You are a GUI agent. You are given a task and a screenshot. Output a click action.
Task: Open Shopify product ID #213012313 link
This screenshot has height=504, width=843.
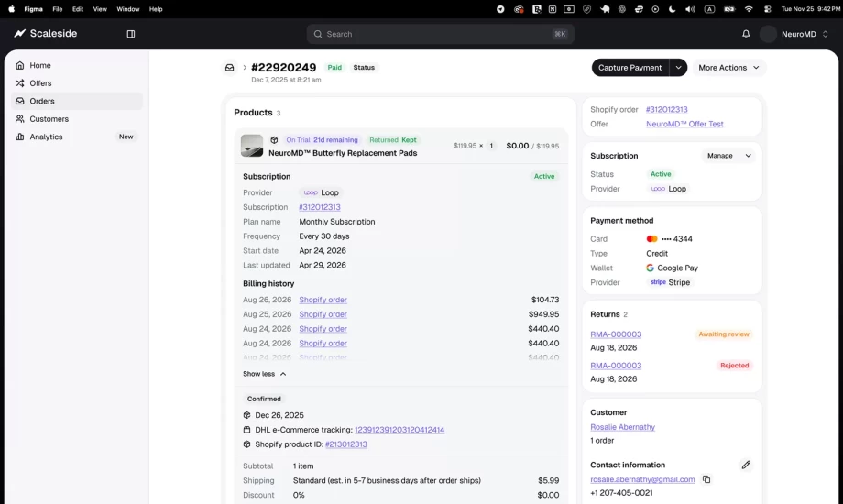pyautogui.click(x=346, y=444)
